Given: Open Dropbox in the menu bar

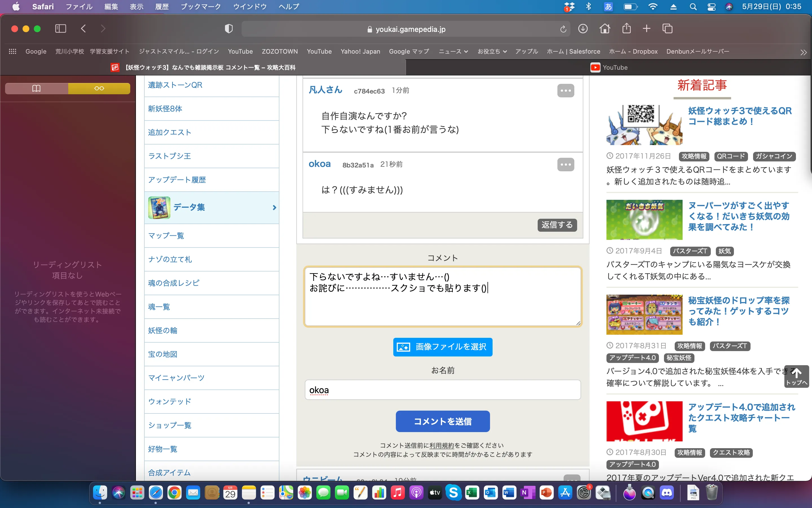Looking at the screenshot, I should (569, 7).
